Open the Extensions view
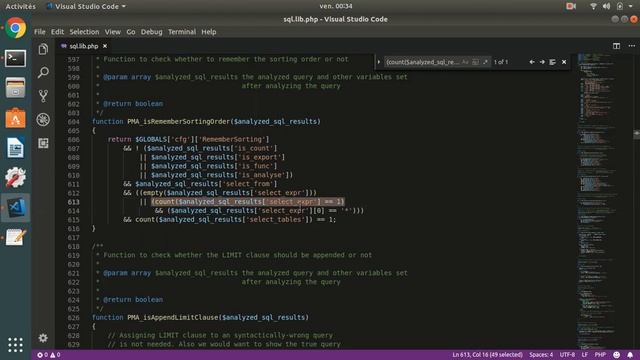 43,143
